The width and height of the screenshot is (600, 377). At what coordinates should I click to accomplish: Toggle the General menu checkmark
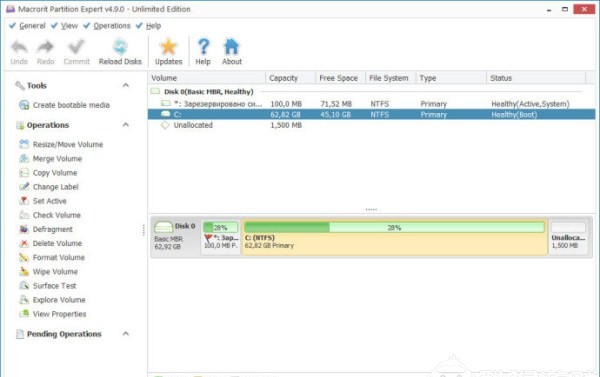point(12,26)
